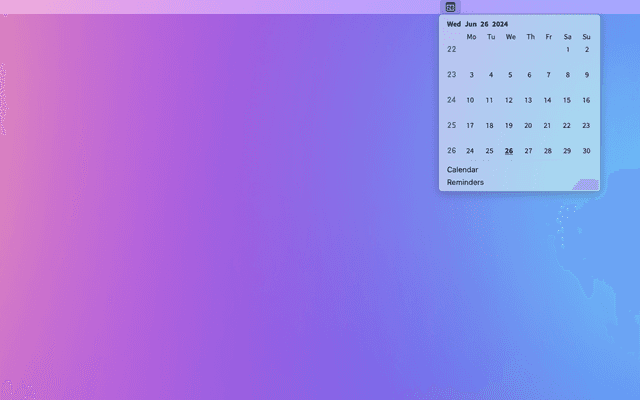
Task: Select June 1 in the calendar
Action: click(567, 49)
